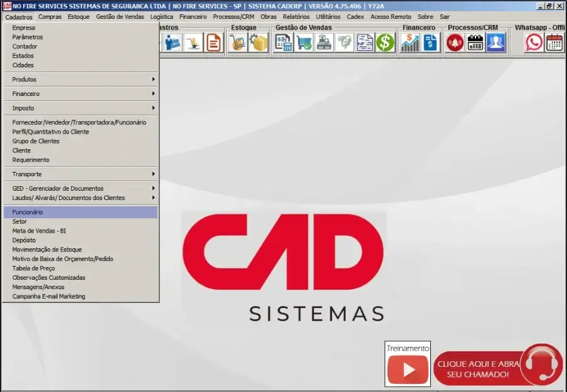Open the Compras menu
The image size is (567, 392).
(50, 17)
